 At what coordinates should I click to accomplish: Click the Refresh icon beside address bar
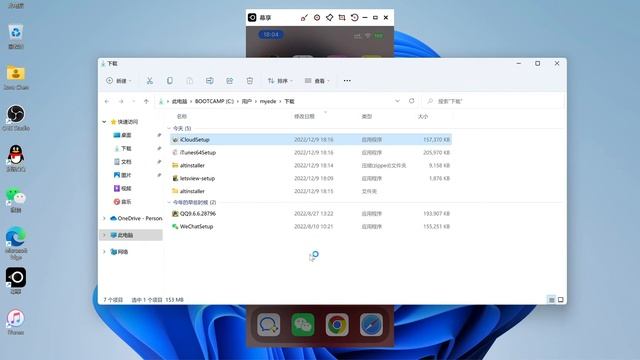point(411,101)
